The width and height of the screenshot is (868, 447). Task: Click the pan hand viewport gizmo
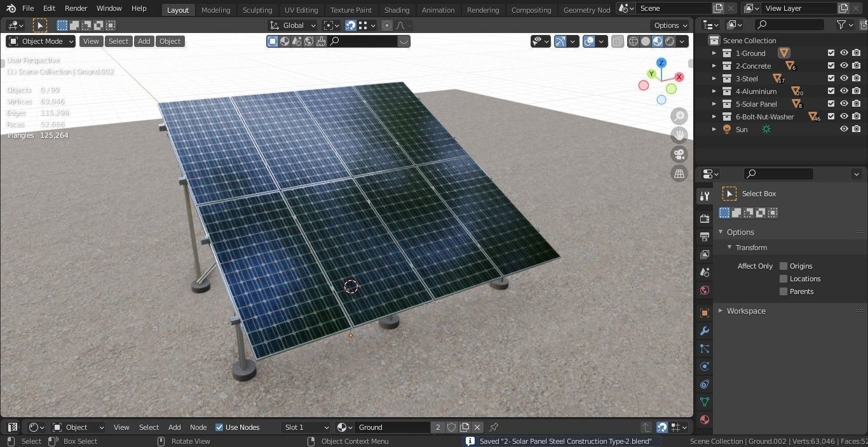click(x=679, y=135)
